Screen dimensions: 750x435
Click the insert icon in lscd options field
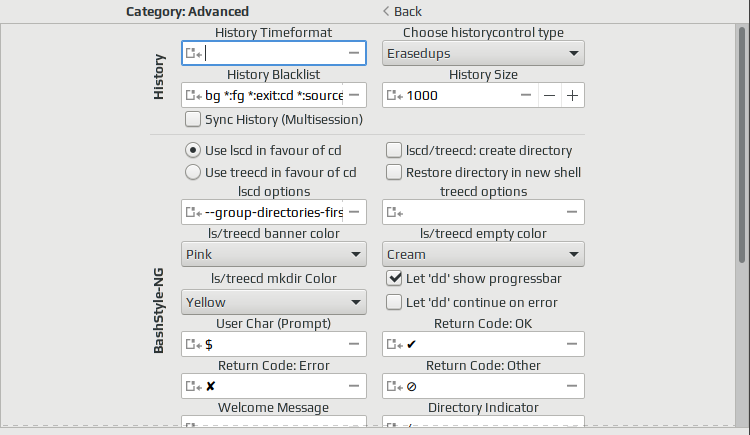pyautogui.click(x=194, y=212)
